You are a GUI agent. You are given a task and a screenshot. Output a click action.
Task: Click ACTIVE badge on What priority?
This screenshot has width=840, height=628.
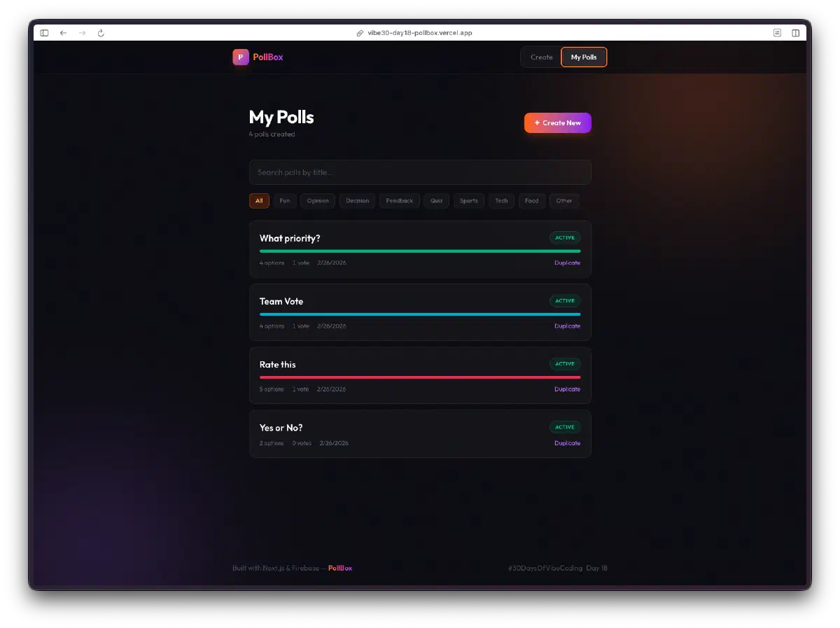coord(565,238)
